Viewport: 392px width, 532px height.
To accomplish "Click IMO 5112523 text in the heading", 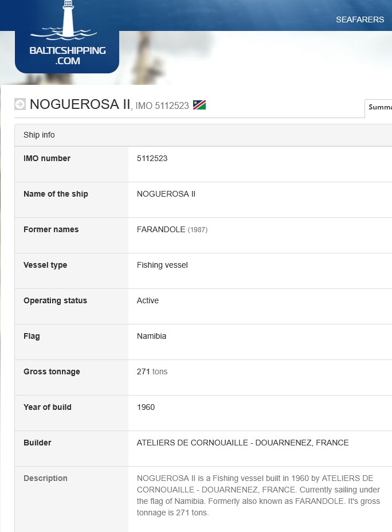I will pyautogui.click(x=162, y=106).
